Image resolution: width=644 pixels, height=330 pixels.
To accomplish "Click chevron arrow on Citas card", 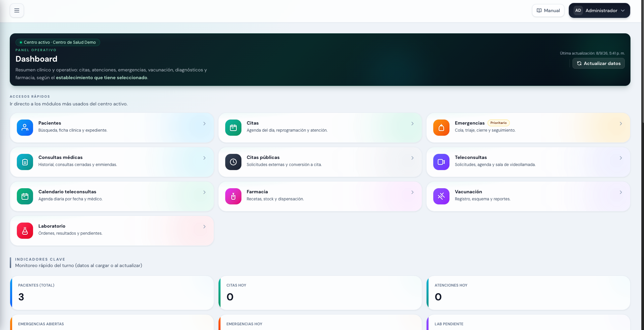I will (412, 124).
